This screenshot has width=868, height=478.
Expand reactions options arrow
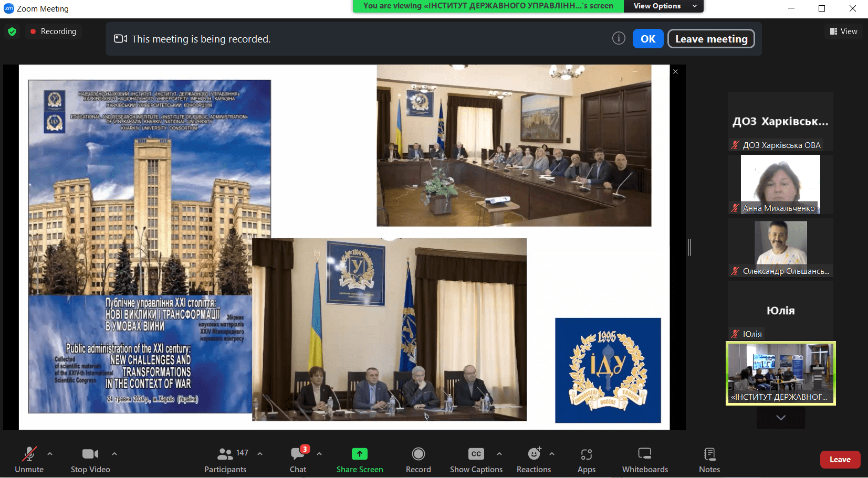[552, 454]
